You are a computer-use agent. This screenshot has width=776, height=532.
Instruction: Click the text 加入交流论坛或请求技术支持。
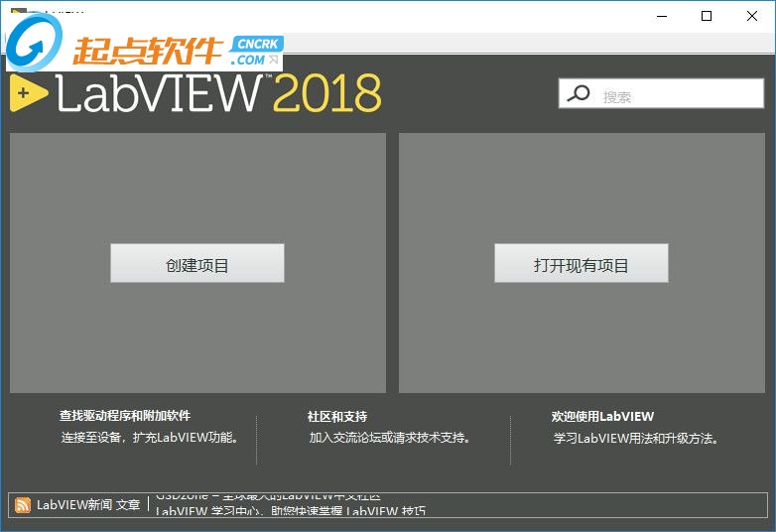pos(390,438)
